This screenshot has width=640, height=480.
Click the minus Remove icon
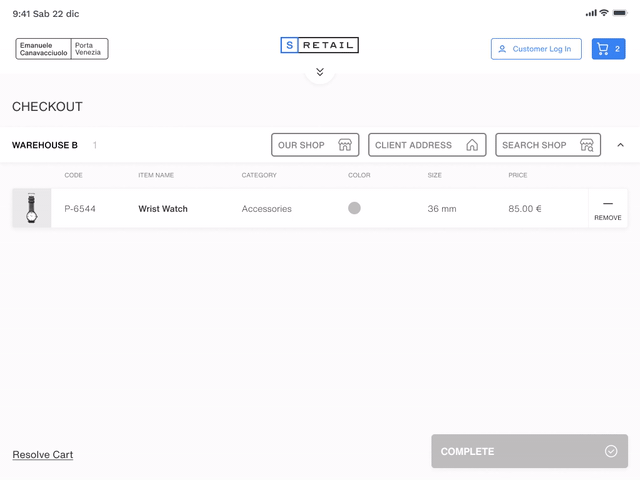(607, 204)
